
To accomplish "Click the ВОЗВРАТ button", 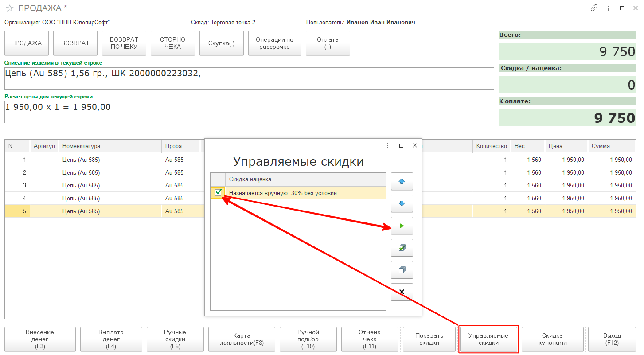I will 75,43.
